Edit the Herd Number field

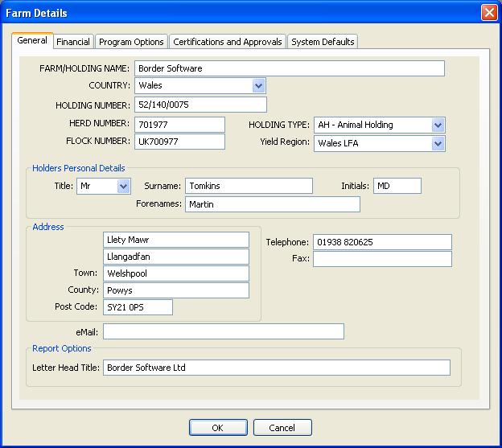[179, 125]
